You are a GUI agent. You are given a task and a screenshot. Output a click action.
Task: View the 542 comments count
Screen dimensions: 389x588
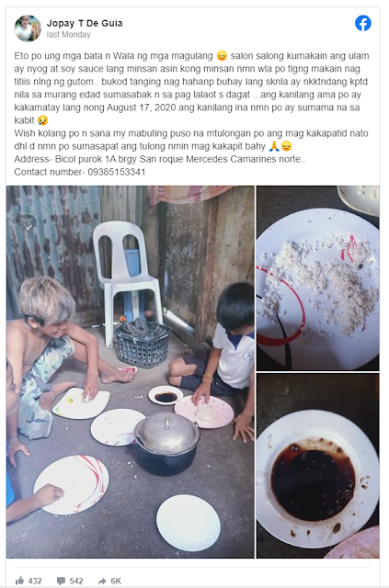tap(76, 581)
